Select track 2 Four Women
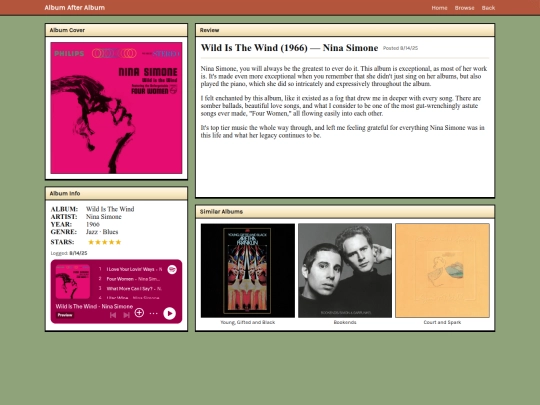Viewport: 540px width, 405px height. point(130,279)
